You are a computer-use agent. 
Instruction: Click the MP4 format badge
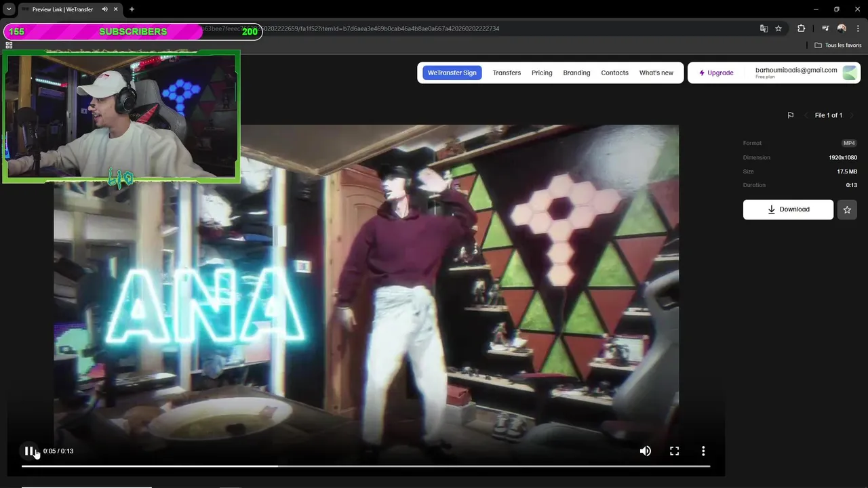[x=849, y=143]
